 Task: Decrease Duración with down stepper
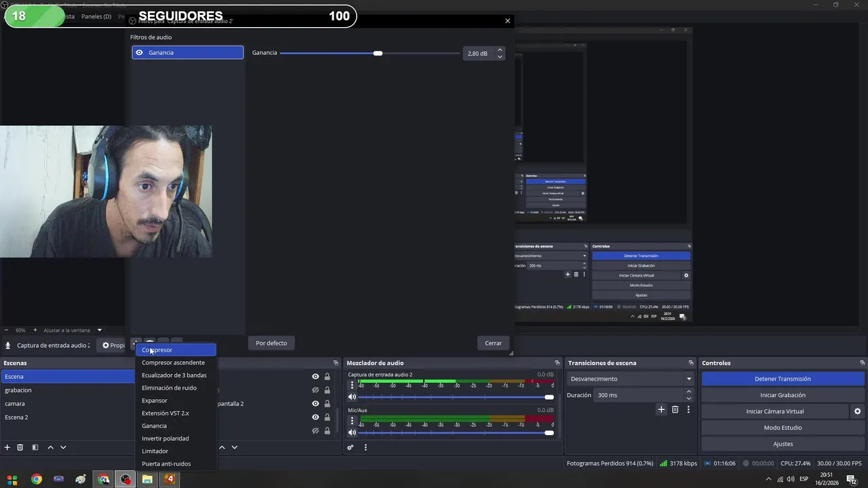tap(689, 399)
